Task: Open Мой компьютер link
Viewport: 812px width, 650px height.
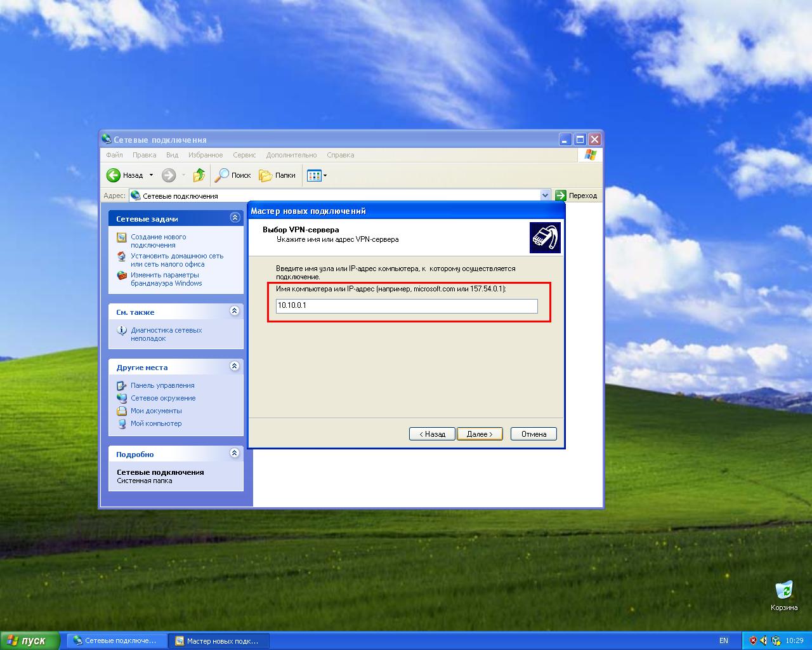Action: point(156,423)
